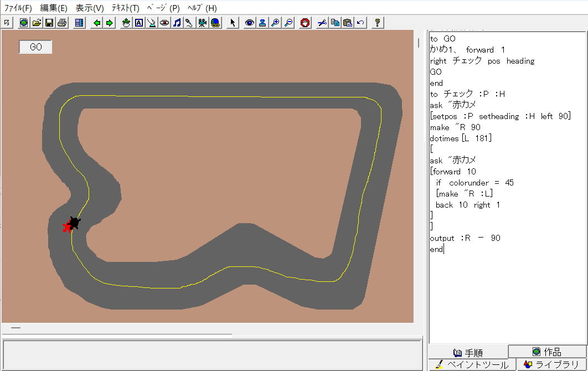Click the 'if colorunder = 45' line

[474, 183]
